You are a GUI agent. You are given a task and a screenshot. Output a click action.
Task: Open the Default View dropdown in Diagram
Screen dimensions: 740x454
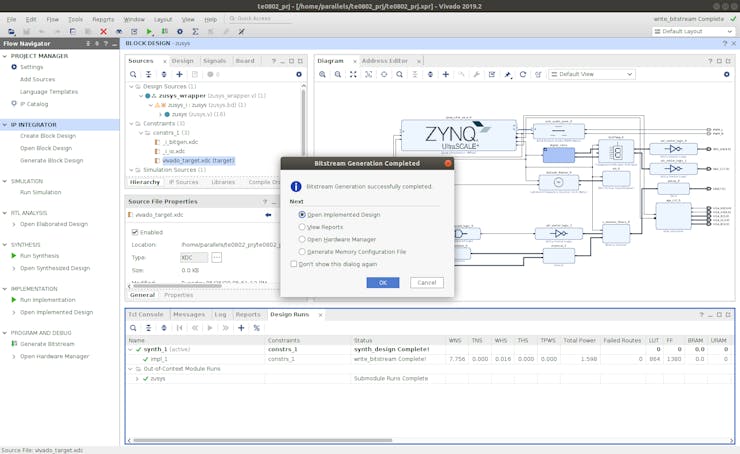pos(591,74)
